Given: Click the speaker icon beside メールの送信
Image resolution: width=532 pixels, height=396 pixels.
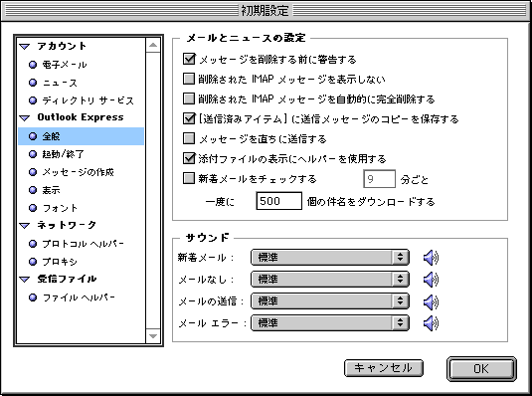Looking at the screenshot, I should pyautogui.click(x=431, y=301).
